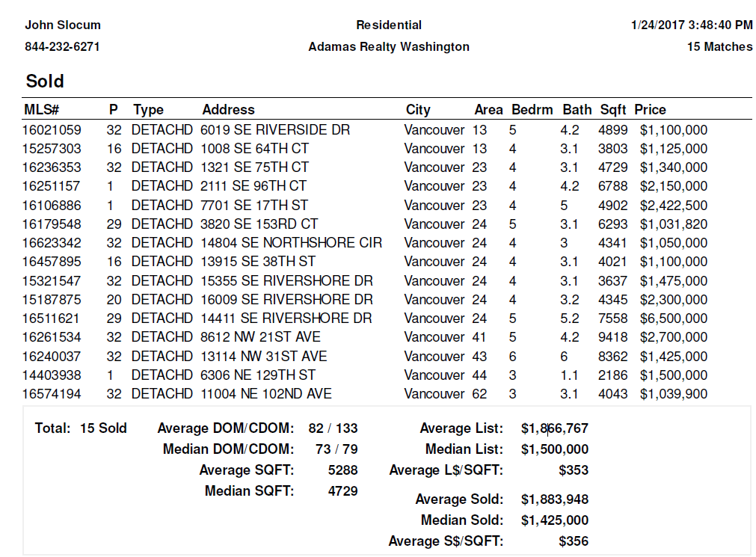Click address 11004 NE 102ND AVE
Image resolution: width=756 pixels, height=557 pixels.
266,395
